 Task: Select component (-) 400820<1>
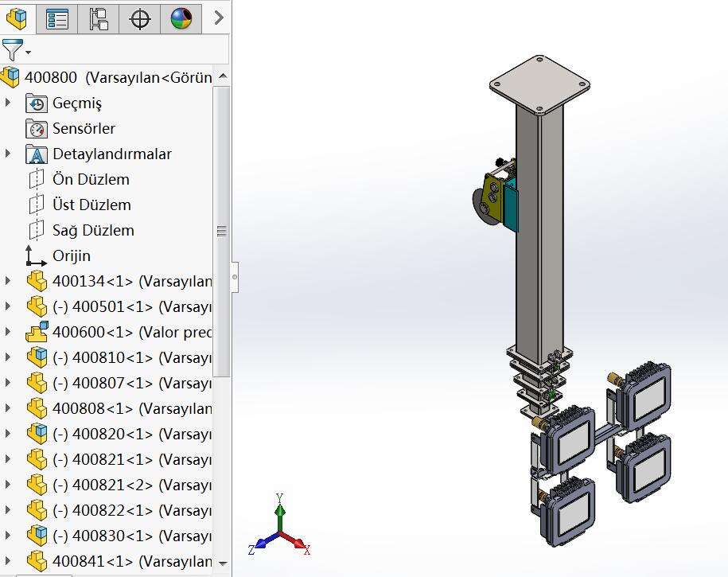[132, 434]
